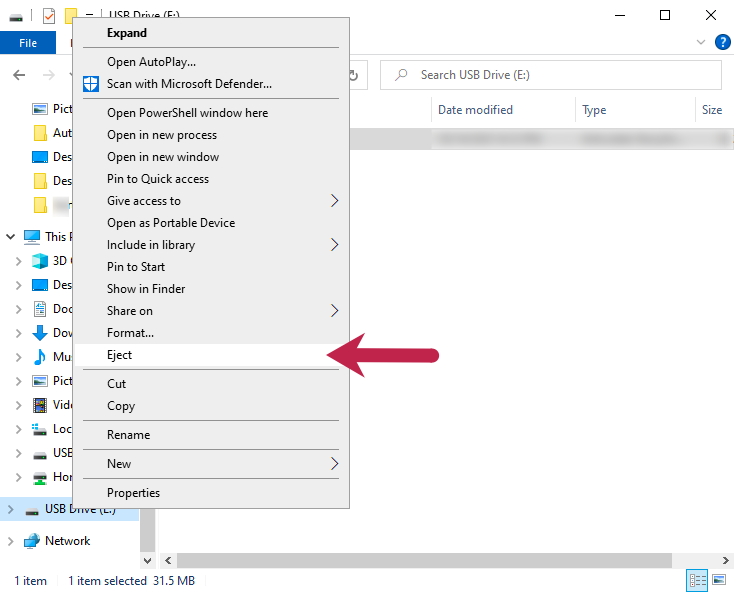Screen dimensions: 736x593
Task: Select the 3D Objects cube icon
Action: pyautogui.click(x=40, y=261)
